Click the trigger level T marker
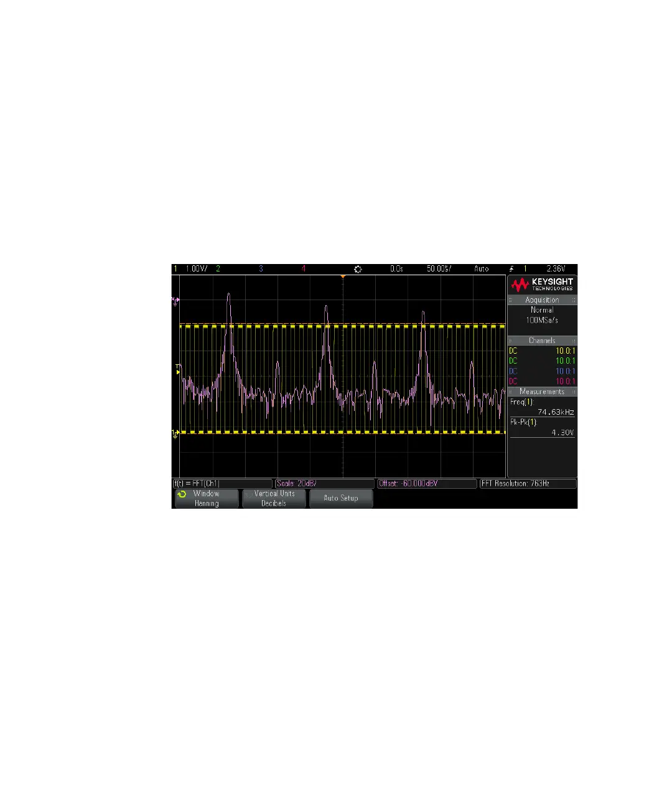Screen dimensions: 672x807 [x=177, y=369]
